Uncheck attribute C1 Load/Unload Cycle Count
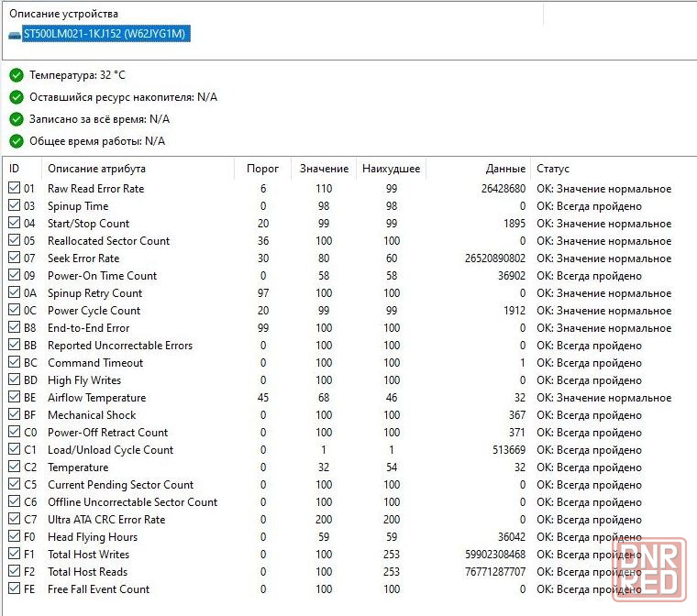Viewport: 697px width, 616px height. [x=15, y=449]
